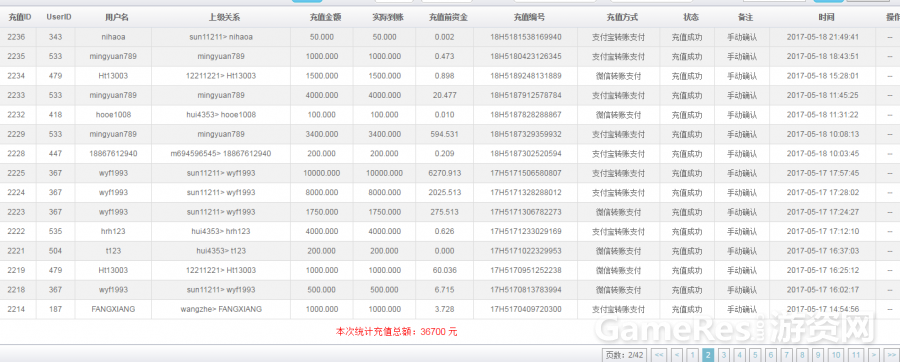This screenshot has height=362, width=900.
Task: Click order number 18H5180423126345
Action: click(526, 57)
